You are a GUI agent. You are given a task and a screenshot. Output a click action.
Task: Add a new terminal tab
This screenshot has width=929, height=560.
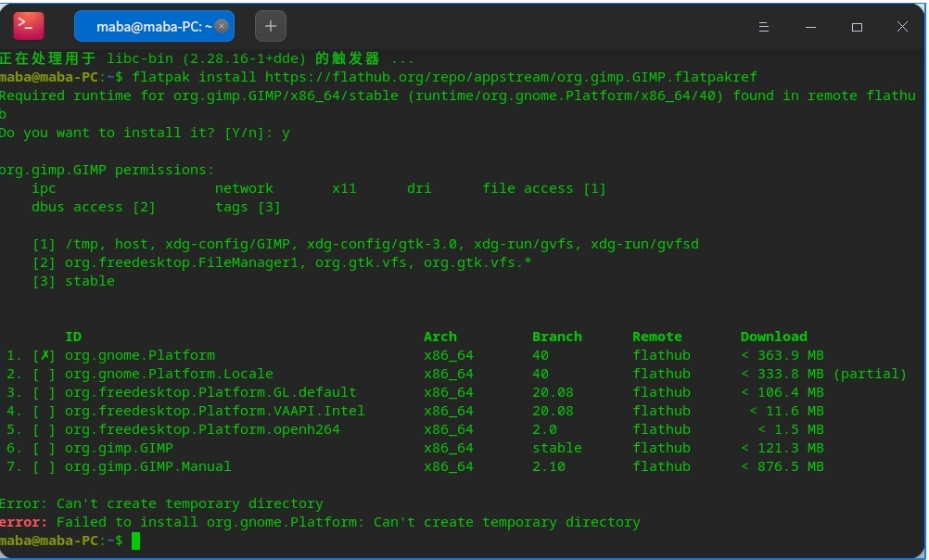(x=270, y=26)
